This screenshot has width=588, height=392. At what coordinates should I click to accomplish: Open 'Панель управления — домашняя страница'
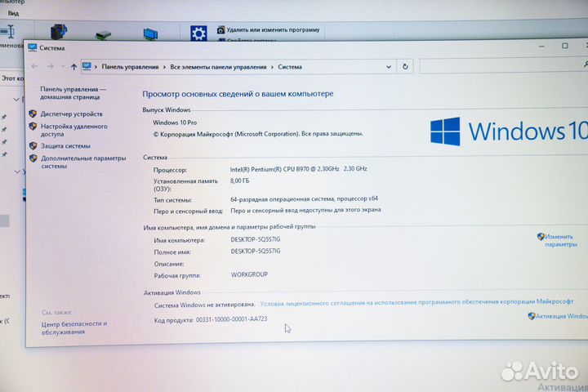(73, 93)
